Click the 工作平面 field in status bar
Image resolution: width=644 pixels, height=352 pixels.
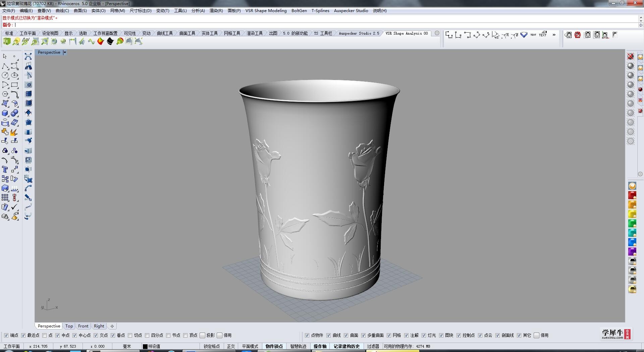tap(12, 346)
